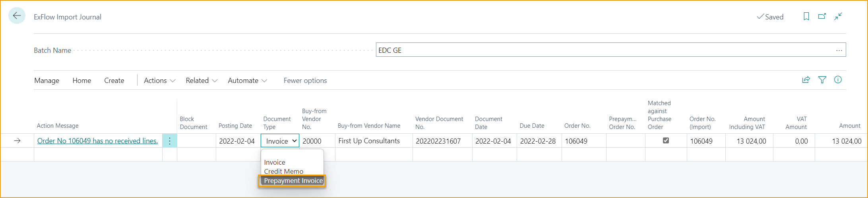Image resolution: width=868 pixels, height=198 pixels.
Task: Click ExFlow Import Journal page title
Action: pos(68,17)
